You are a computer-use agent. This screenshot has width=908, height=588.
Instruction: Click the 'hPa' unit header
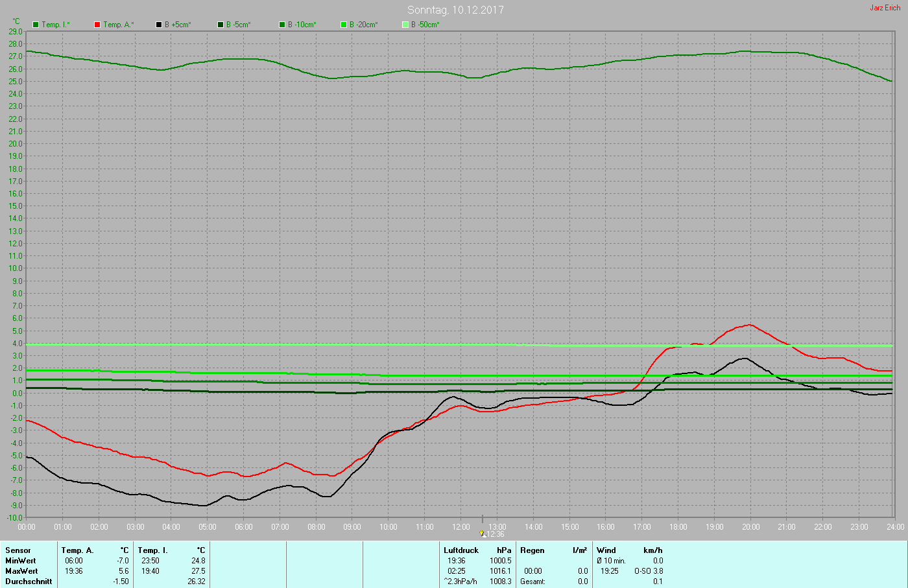click(504, 550)
